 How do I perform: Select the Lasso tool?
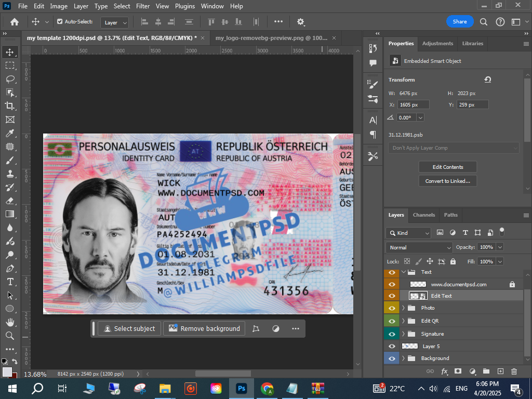tap(10, 79)
